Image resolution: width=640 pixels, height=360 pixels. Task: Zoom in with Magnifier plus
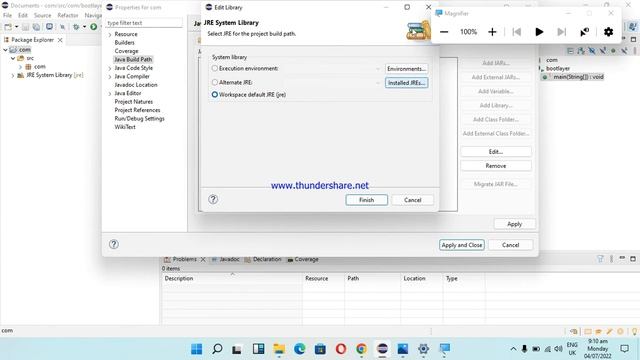[x=492, y=32]
